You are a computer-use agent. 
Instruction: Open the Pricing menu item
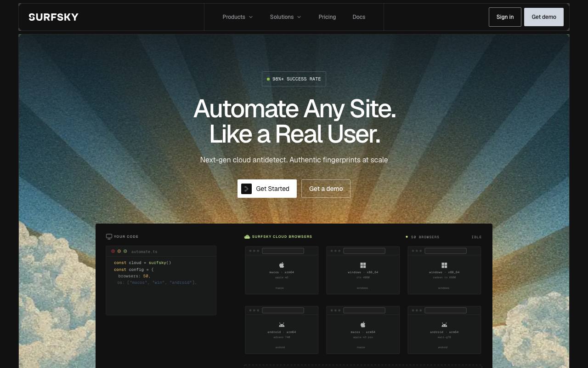point(327,17)
